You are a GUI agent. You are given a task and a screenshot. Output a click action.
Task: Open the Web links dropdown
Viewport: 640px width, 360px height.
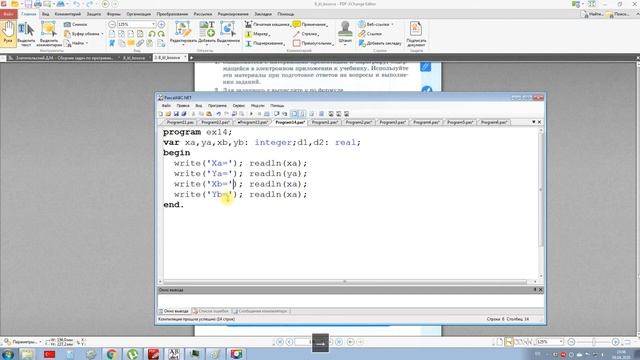tap(376, 24)
